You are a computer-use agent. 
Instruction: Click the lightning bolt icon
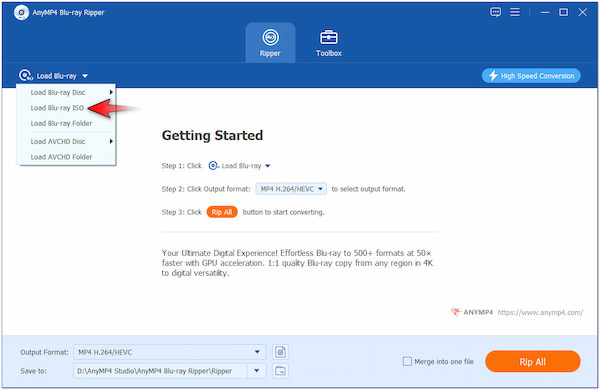493,76
